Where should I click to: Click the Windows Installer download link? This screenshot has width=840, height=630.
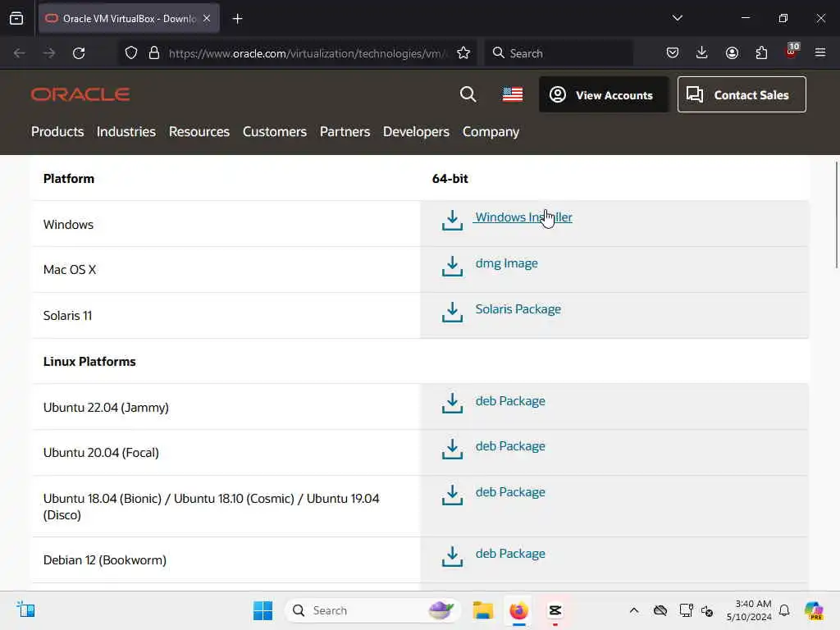point(523,217)
